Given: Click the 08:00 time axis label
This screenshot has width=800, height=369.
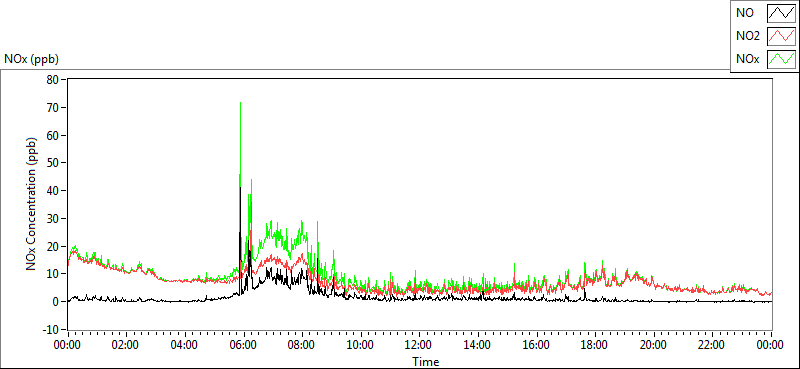Looking at the screenshot, I should 302,345.
